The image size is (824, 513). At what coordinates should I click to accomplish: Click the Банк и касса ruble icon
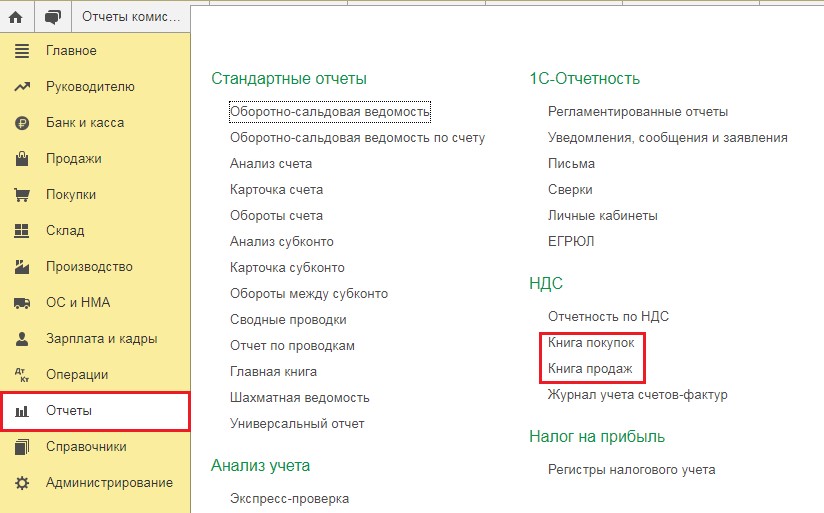point(22,123)
